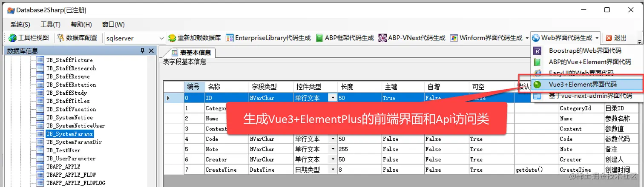Open the database type combo box showing sqlserver
The image size is (644, 187).
click(x=135, y=38)
